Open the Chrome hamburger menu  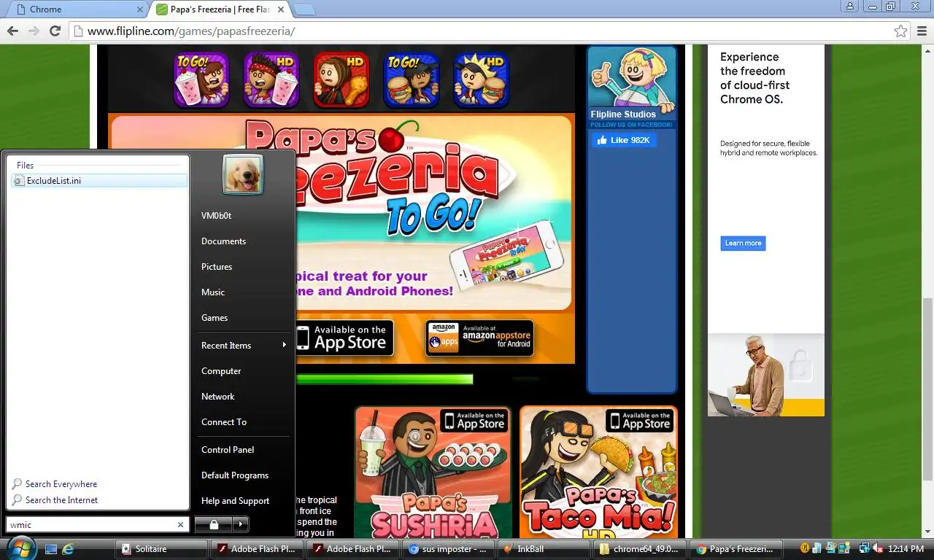point(922,31)
